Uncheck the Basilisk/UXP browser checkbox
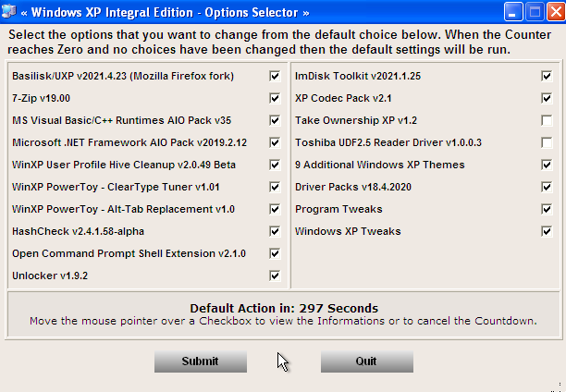This screenshot has height=392, width=566. click(x=275, y=76)
